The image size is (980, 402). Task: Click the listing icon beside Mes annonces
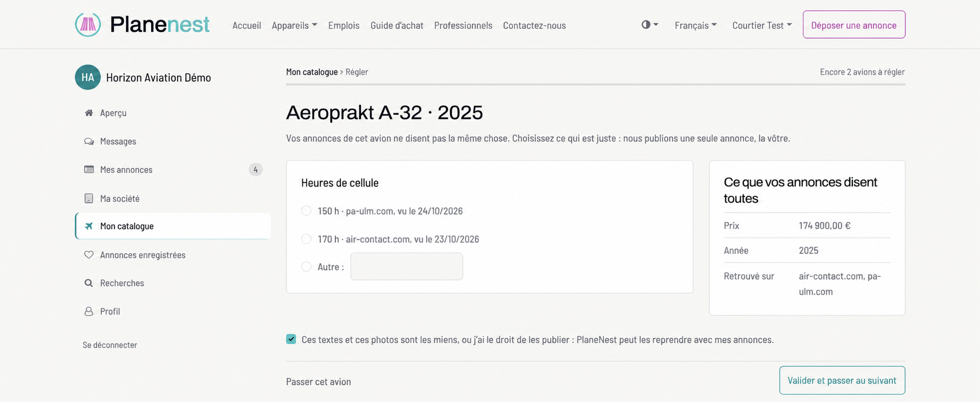point(89,170)
